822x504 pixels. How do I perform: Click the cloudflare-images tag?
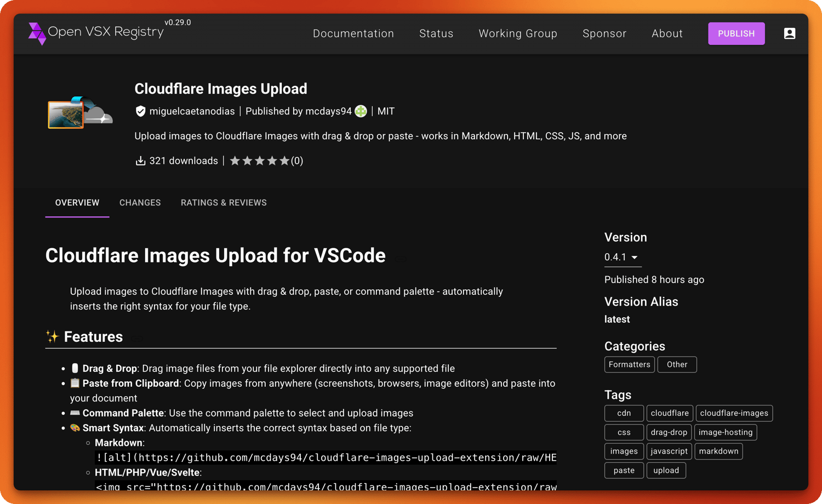coord(734,413)
